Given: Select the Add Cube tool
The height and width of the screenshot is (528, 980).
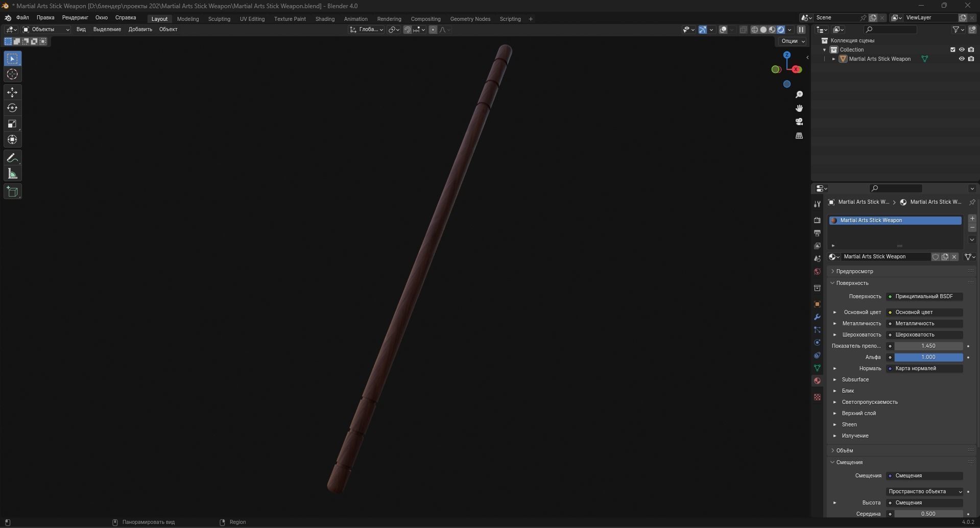Looking at the screenshot, I should pyautogui.click(x=12, y=192).
